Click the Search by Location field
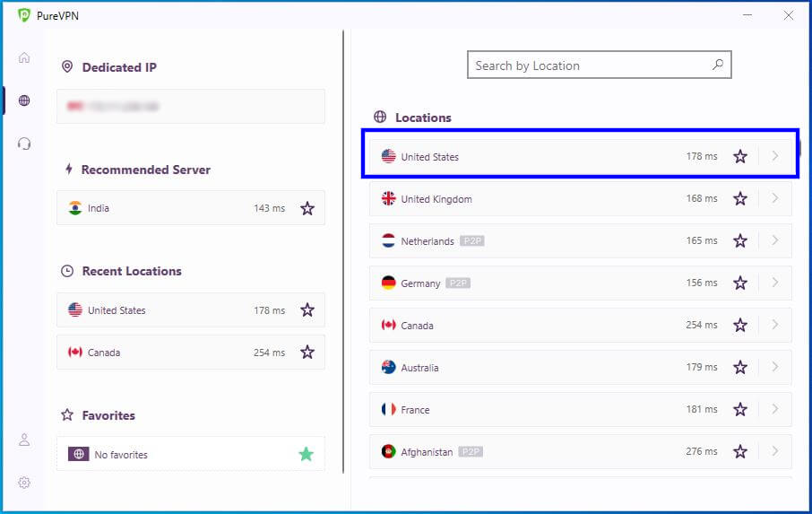812x514 pixels. (600, 65)
